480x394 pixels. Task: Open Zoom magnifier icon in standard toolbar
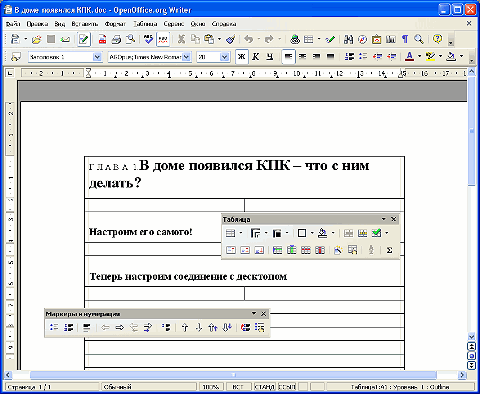pos(419,39)
